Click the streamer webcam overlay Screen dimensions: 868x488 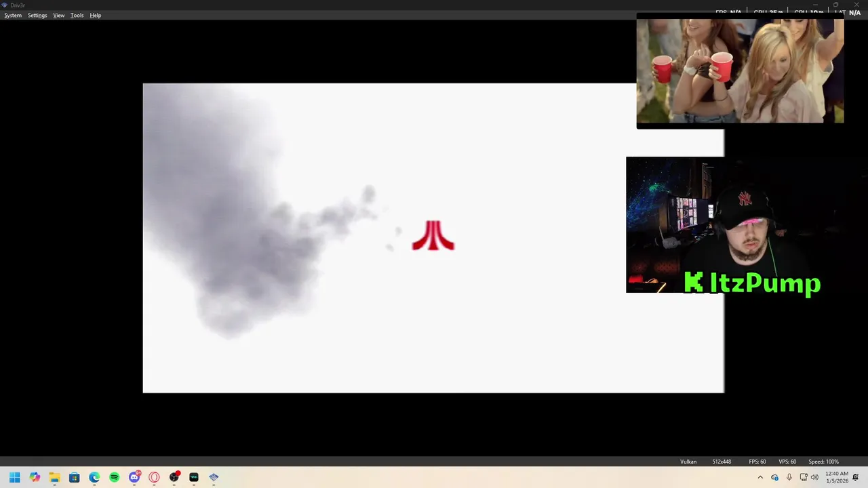point(724,225)
